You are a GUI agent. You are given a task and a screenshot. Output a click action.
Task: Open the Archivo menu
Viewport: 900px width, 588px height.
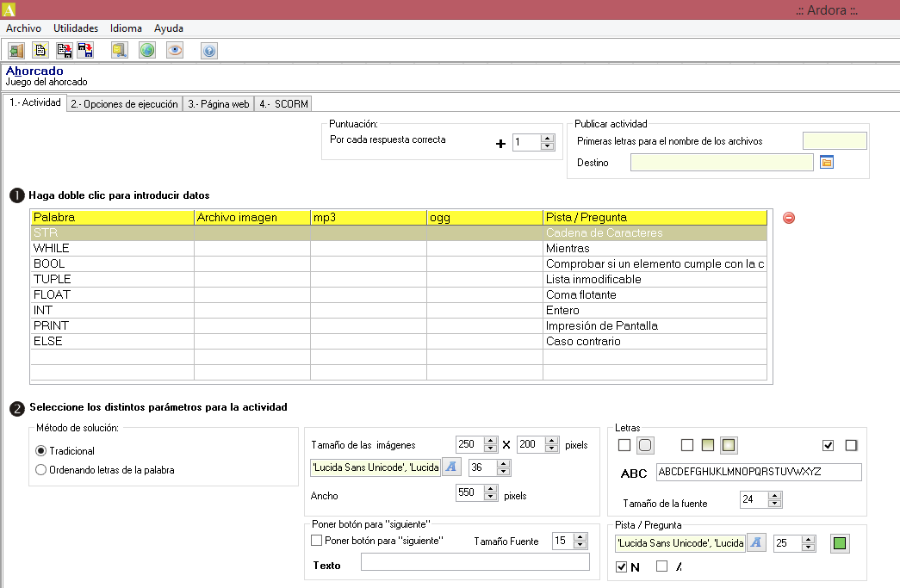[23, 28]
